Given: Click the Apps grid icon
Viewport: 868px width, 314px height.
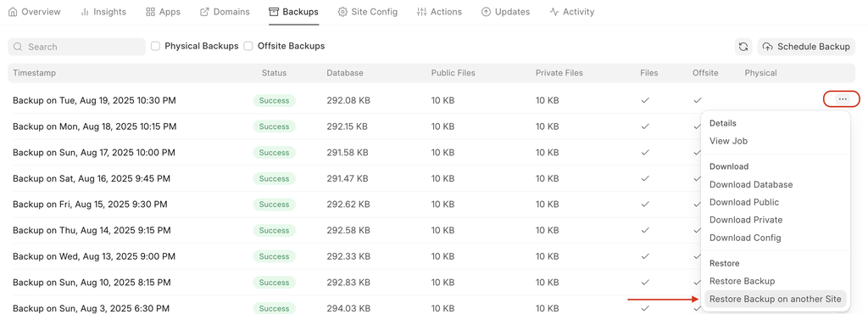Looking at the screenshot, I should point(150,12).
